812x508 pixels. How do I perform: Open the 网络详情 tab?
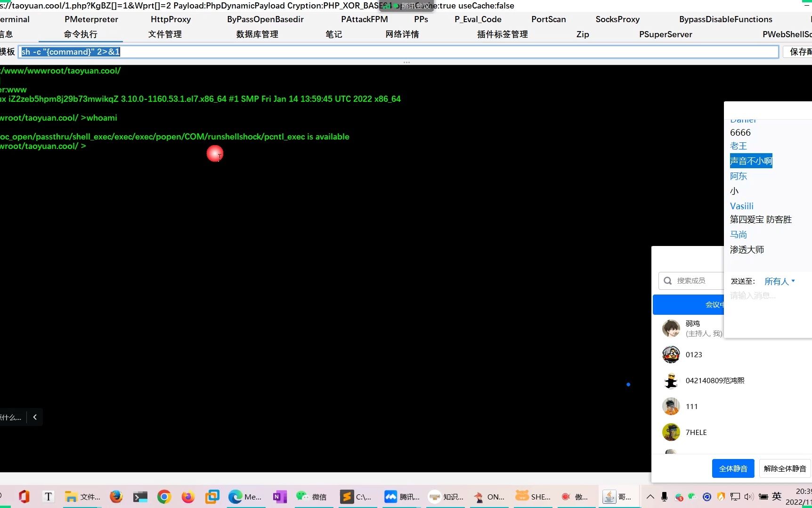pyautogui.click(x=402, y=34)
